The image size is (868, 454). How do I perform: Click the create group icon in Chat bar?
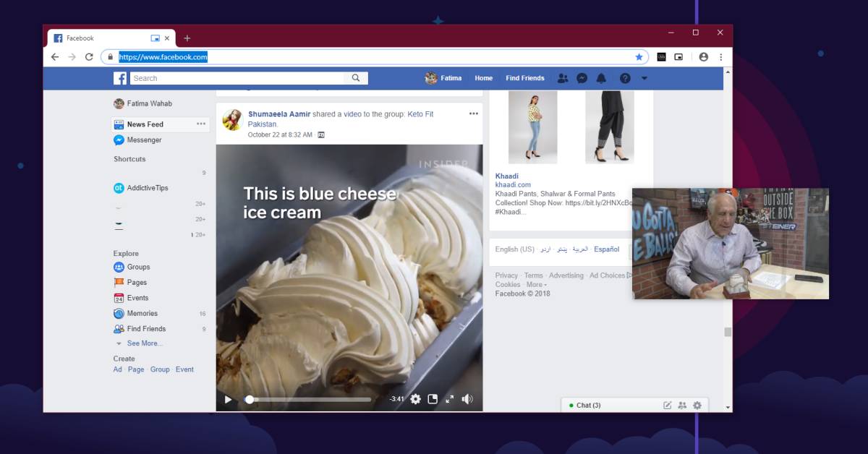tap(682, 406)
